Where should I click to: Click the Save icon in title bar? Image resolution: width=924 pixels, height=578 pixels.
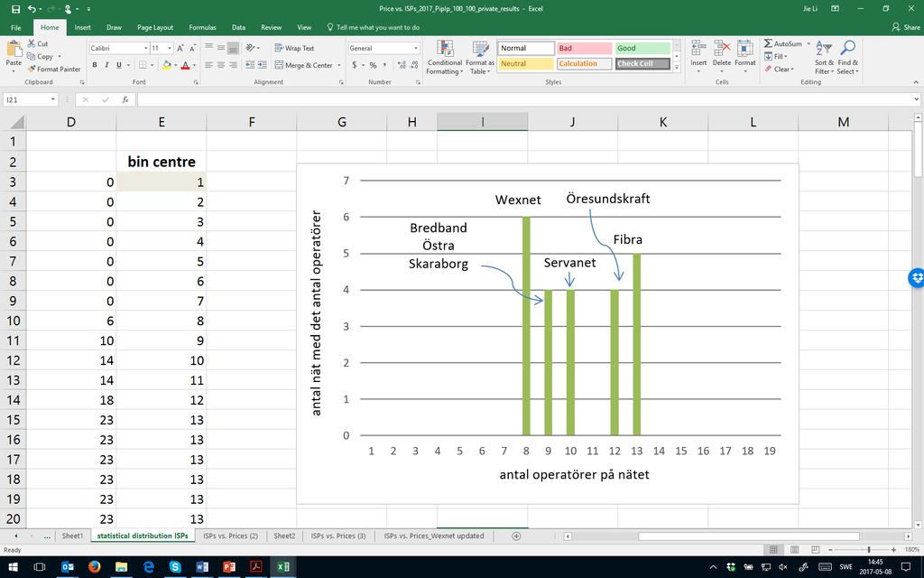(x=15, y=9)
